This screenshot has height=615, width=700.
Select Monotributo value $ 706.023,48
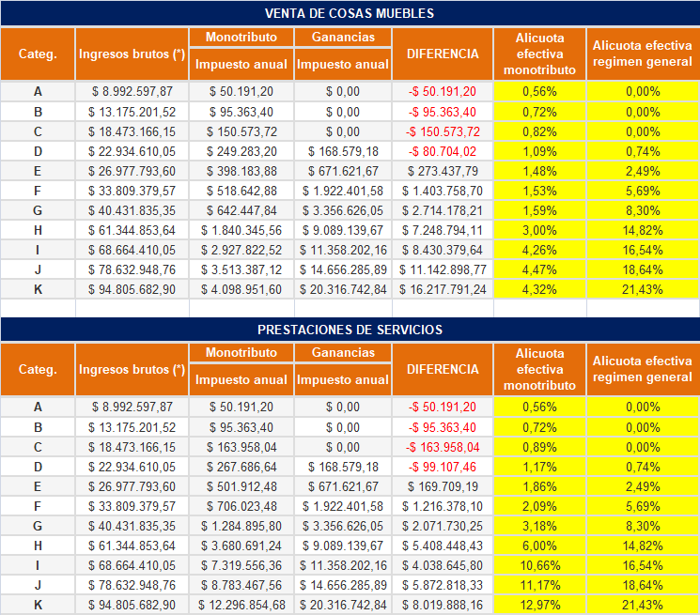click(x=241, y=506)
